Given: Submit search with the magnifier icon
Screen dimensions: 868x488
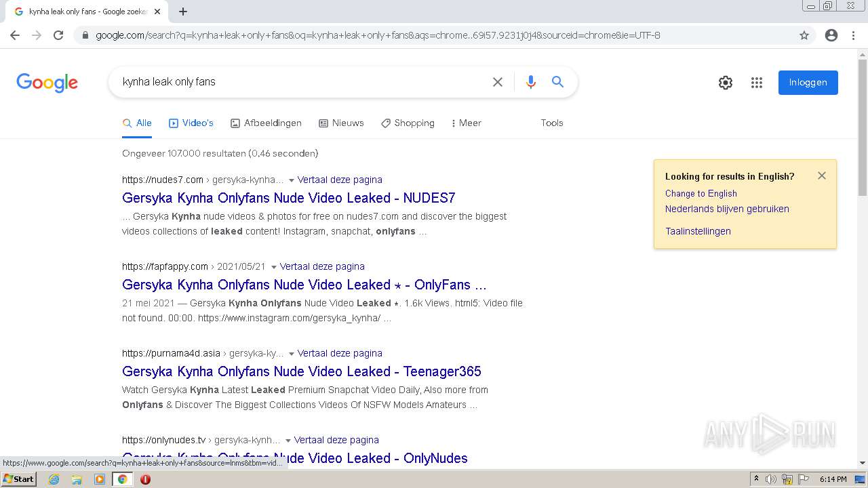Looking at the screenshot, I should point(558,82).
